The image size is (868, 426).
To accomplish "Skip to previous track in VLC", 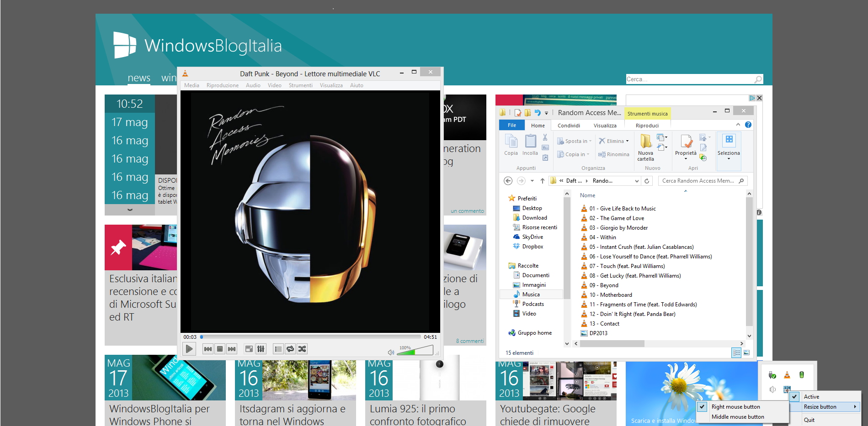I will click(208, 349).
